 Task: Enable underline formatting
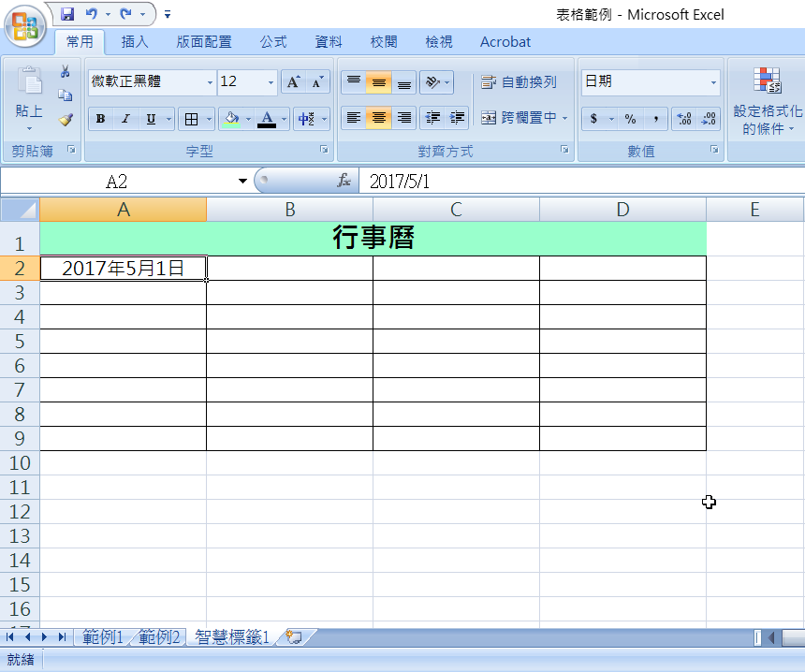[151, 118]
